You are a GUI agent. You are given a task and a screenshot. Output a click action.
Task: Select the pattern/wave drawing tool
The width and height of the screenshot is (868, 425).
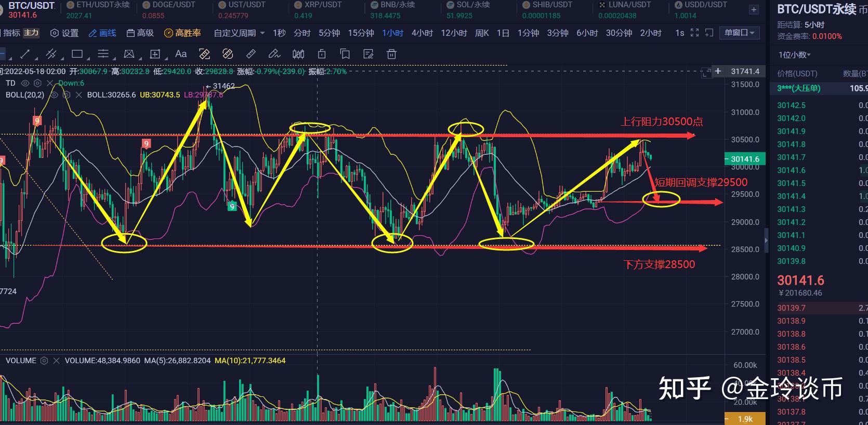click(x=129, y=54)
